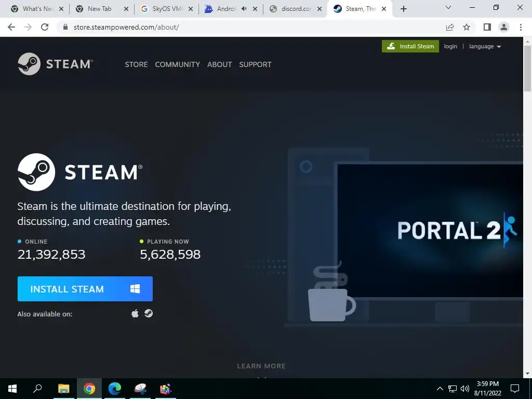Image resolution: width=532 pixels, height=399 pixels.
Task: Open File Explorer from the taskbar
Action: (63, 389)
